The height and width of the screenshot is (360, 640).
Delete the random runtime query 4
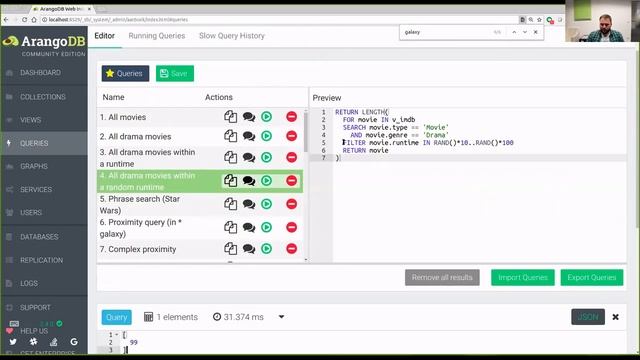pos(291,180)
